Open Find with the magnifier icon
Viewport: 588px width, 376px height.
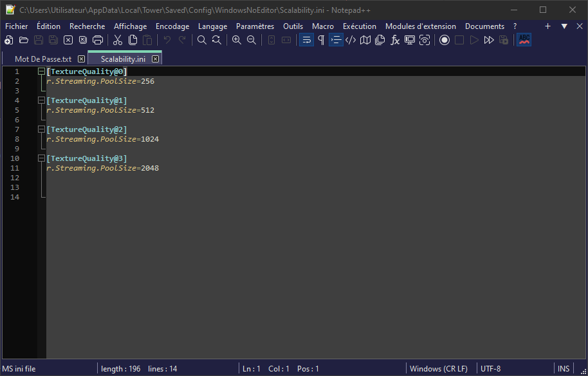tap(202, 40)
